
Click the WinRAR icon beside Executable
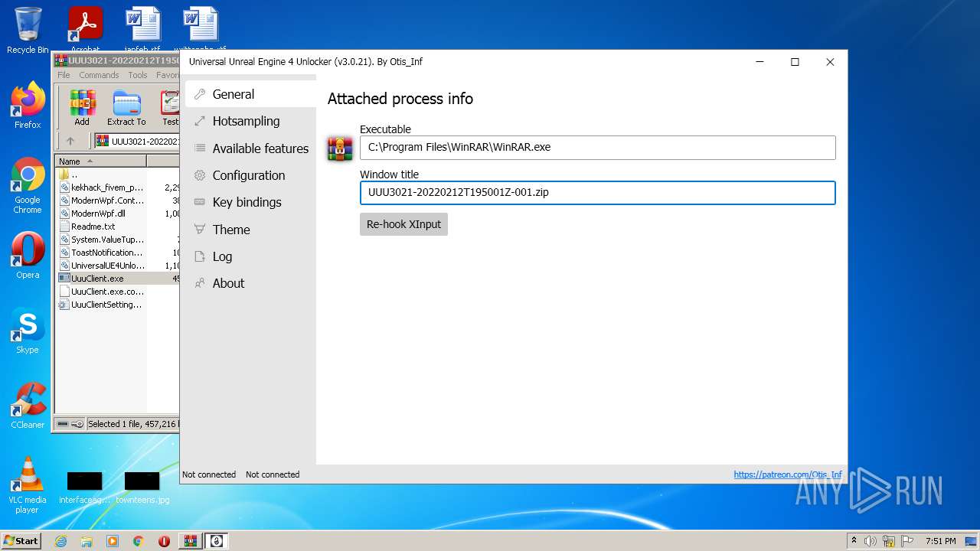pyautogui.click(x=340, y=148)
